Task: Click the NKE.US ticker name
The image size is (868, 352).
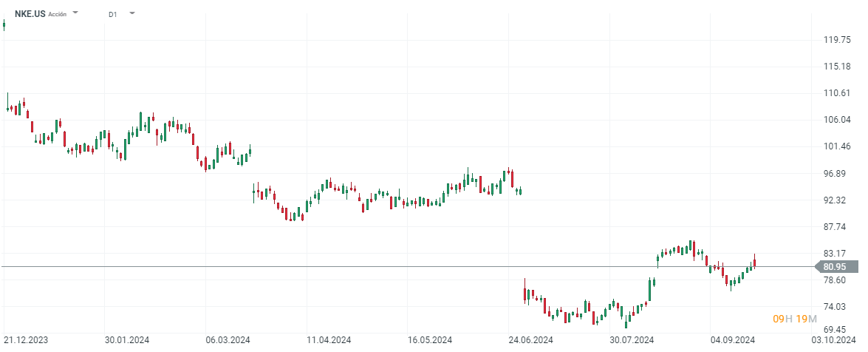Action: [x=30, y=13]
